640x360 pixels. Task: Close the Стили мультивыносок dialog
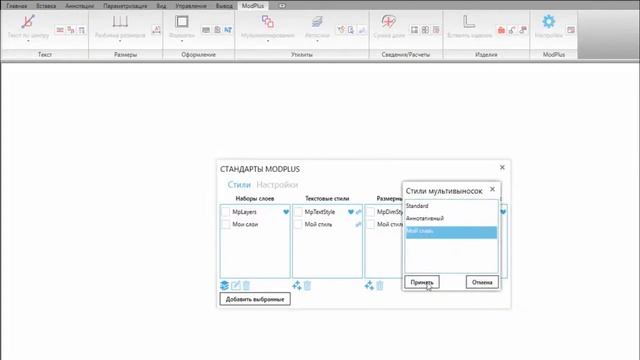(x=492, y=189)
